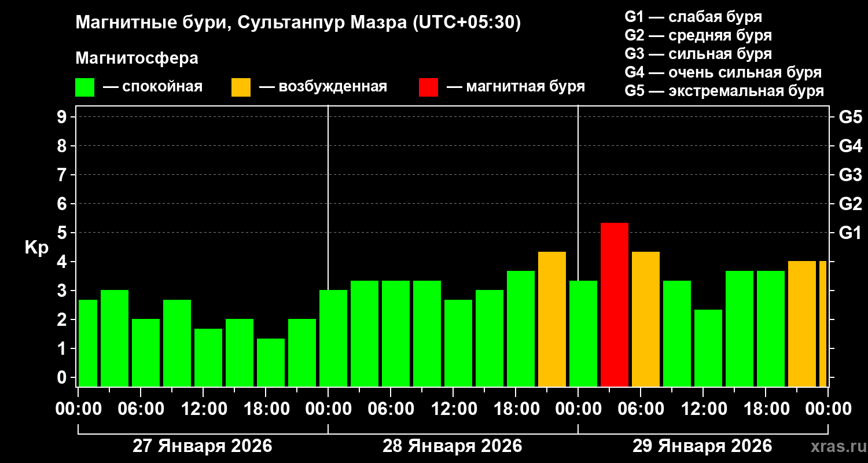Click the "18:00" time label above 28 Января
The image size is (868, 463).
pos(516,409)
